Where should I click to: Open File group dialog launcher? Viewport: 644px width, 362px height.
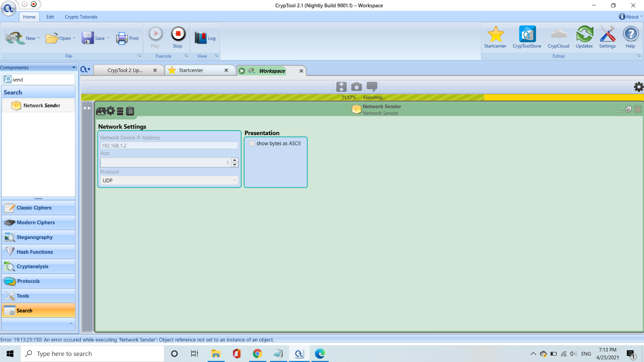coord(140,56)
